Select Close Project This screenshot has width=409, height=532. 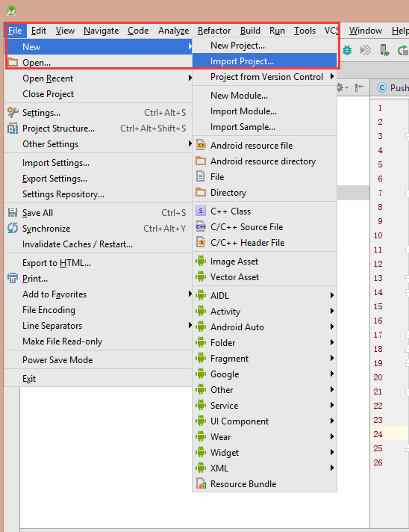point(99,94)
